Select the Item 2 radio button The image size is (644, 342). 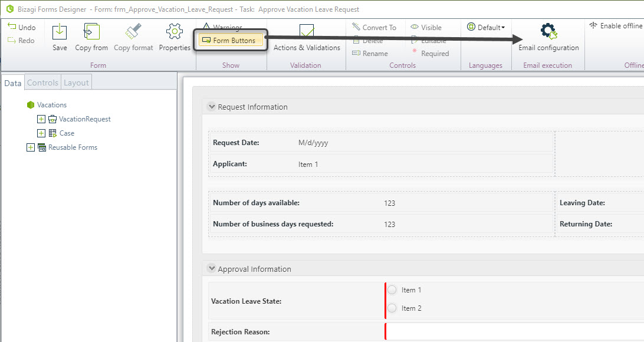pos(392,308)
